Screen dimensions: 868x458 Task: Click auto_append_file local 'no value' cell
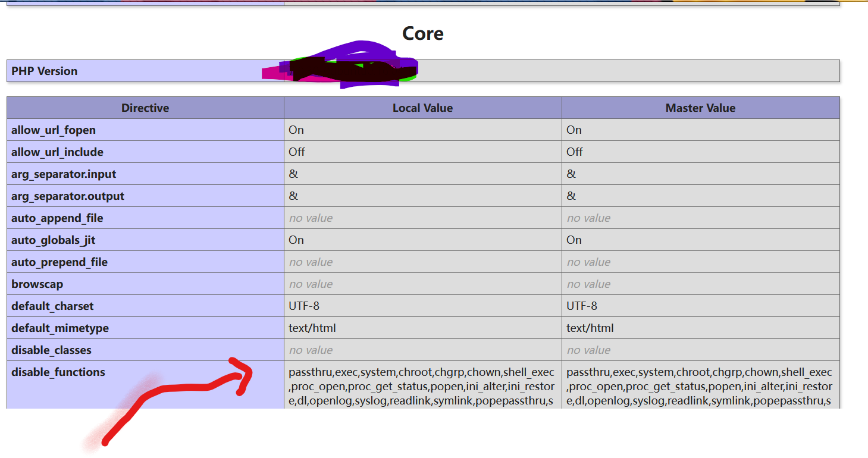point(423,218)
